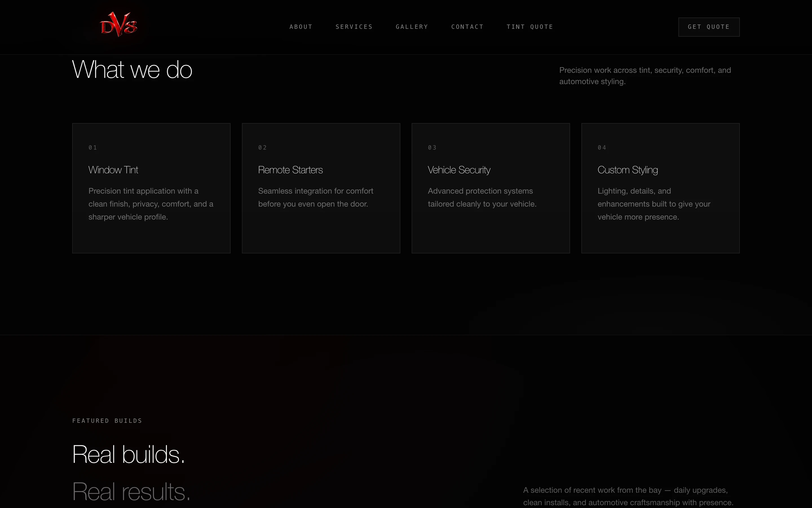Open the Gallery nav link
This screenshot has height=508, width=812.
[412, 27]
